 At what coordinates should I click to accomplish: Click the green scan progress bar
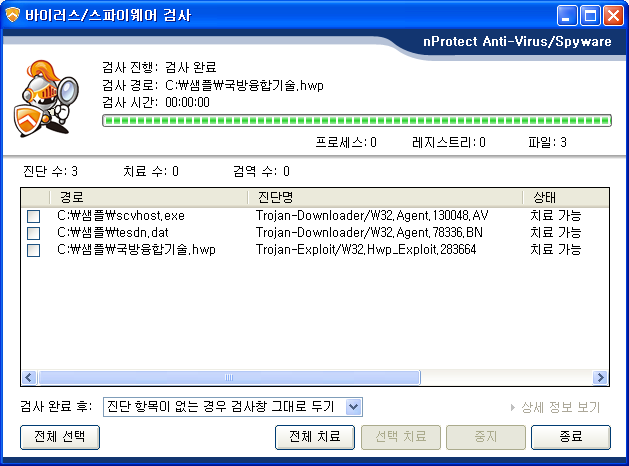357,120
